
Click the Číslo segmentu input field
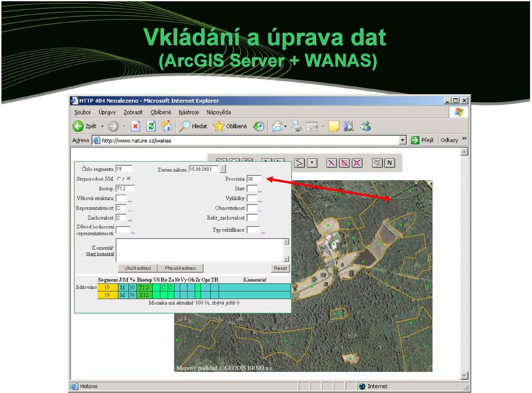click(x=124, y=169)
